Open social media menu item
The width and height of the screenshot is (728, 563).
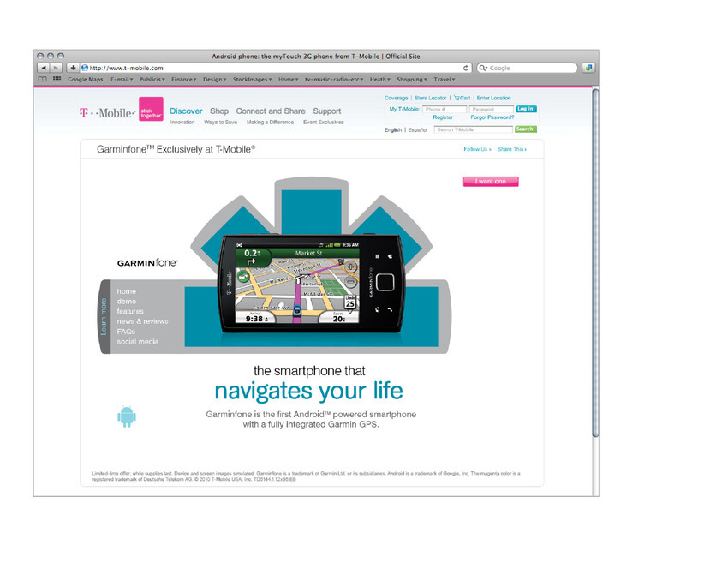click(138, 341)
